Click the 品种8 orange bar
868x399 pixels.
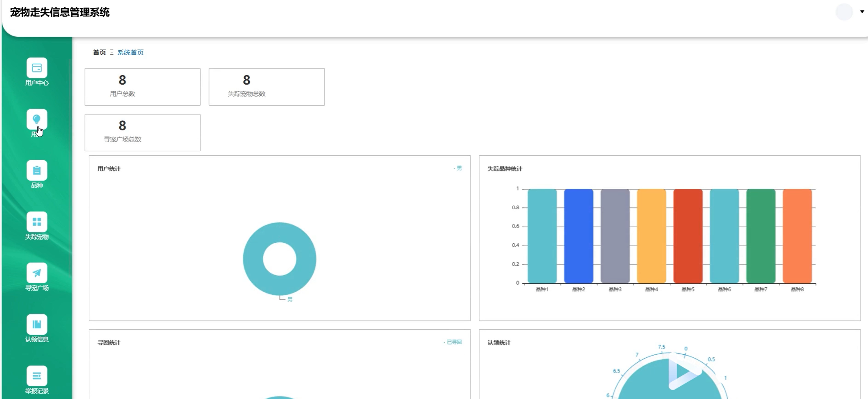point(797,236)
